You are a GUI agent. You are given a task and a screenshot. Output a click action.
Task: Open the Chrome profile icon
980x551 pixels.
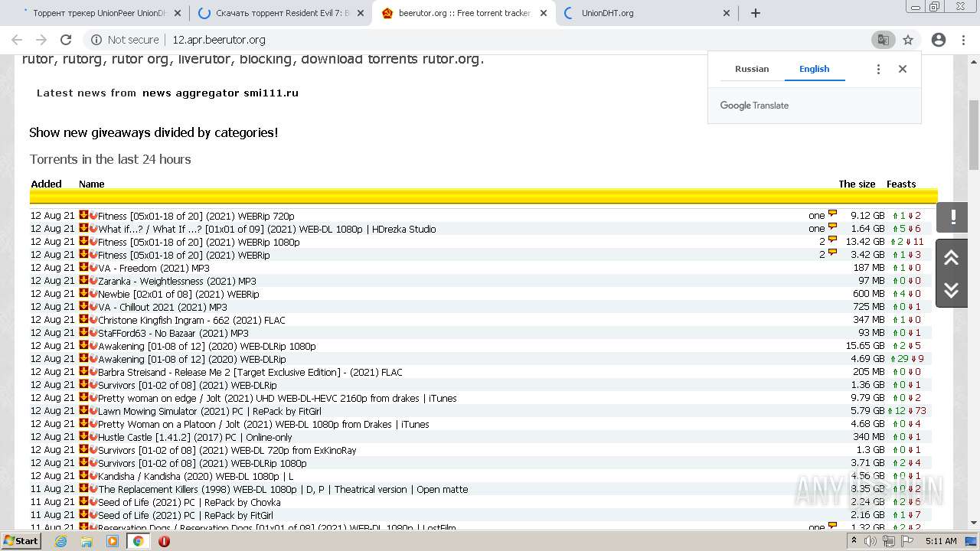click(x=939, y=40)
